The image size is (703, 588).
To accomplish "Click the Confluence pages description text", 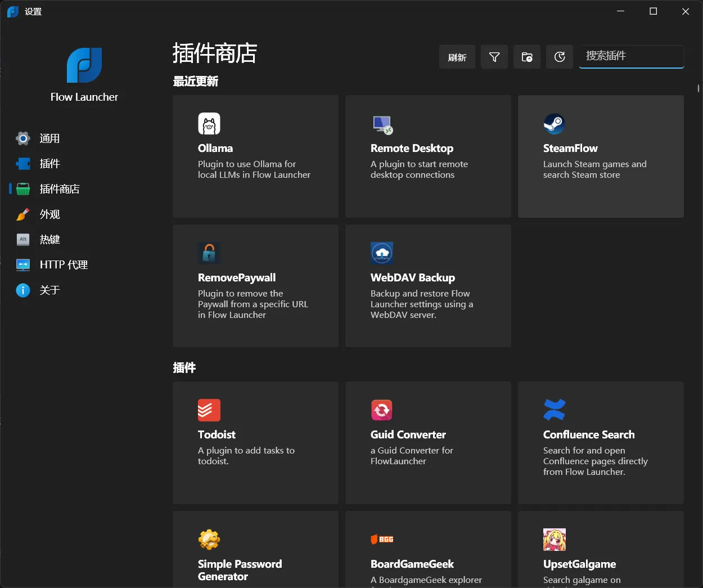I will [596, 461].
